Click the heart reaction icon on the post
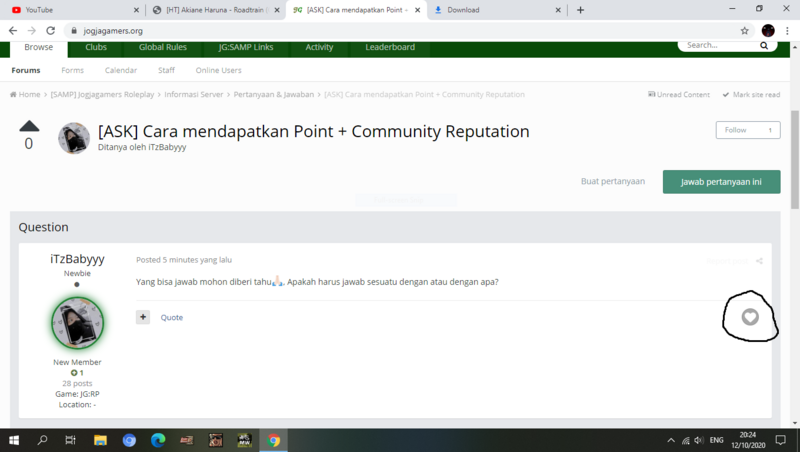This screenshot has width=800, height=452. 749,317
